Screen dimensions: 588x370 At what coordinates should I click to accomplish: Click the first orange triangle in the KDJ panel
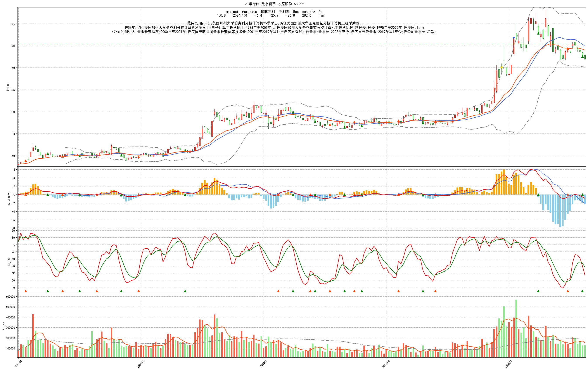point(26,291)
